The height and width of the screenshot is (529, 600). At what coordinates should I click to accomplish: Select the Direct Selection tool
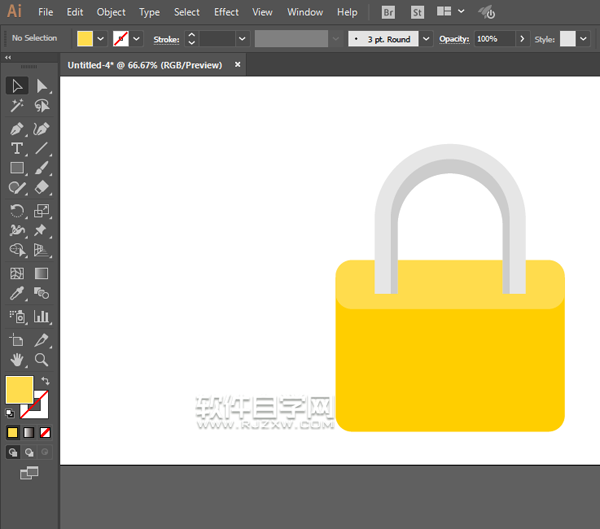pyautogui.click(x=42, y=86)
